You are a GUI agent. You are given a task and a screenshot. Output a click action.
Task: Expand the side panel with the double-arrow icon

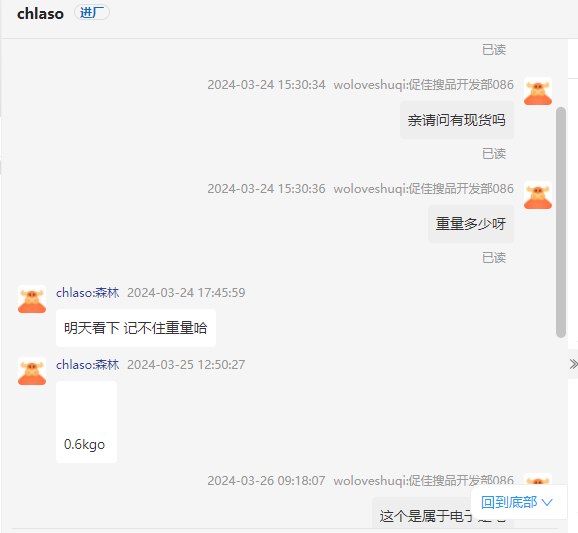pyautogui.click(x=573, y=364)
